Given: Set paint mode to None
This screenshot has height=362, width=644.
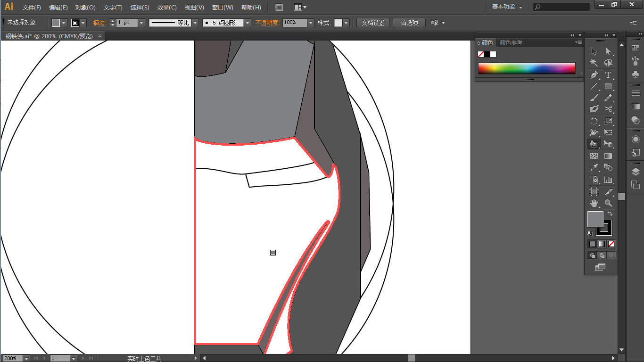Looking at the screenshot, I should [611, 244].
